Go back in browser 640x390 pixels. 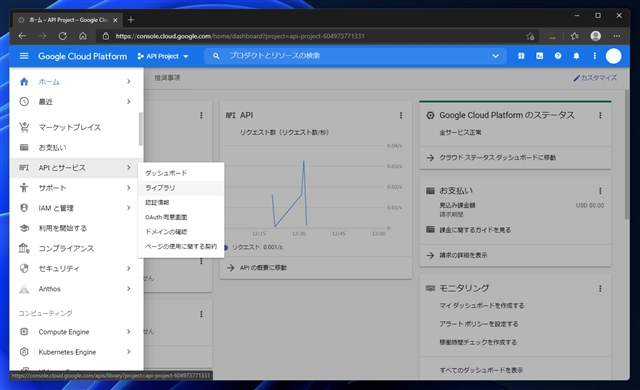click(22, 36)
